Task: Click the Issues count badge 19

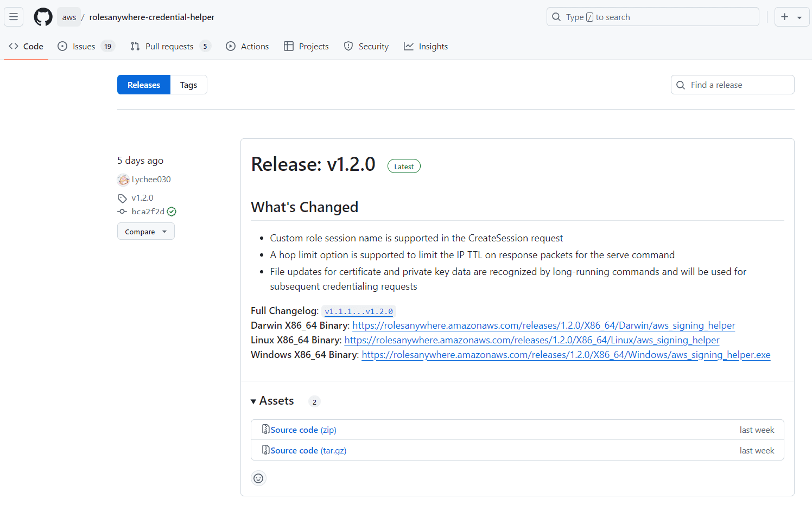Action: [108, 47]
